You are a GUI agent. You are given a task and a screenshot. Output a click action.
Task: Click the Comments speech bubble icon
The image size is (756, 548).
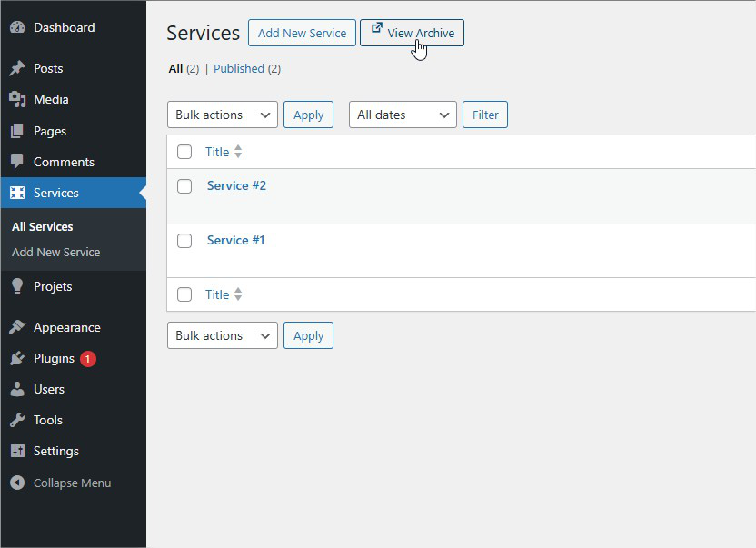coord(17,162)
